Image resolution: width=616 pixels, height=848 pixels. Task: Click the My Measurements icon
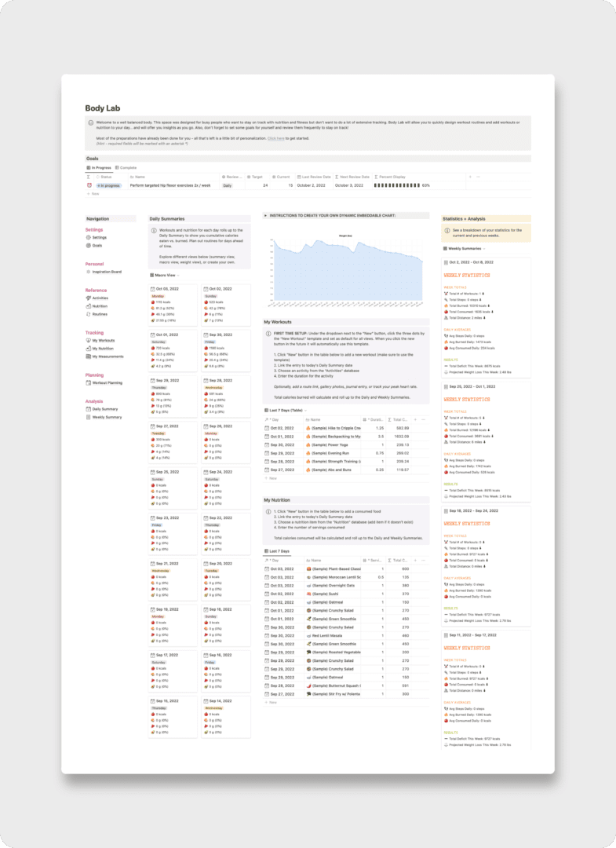89,356
